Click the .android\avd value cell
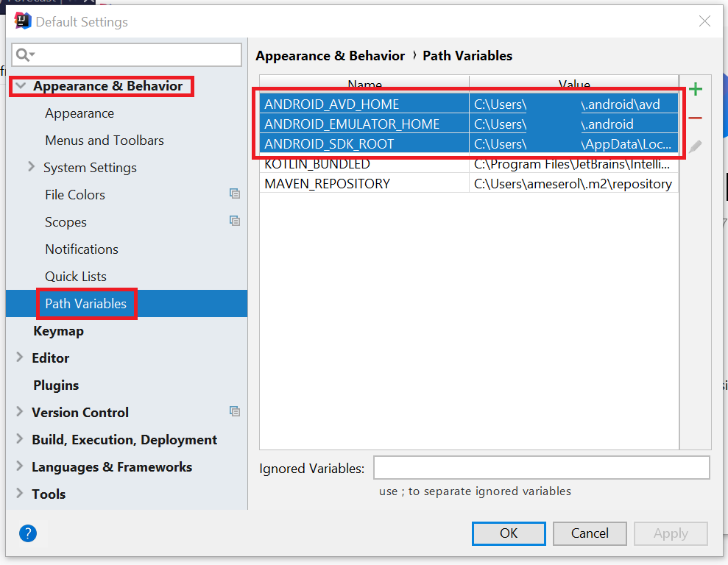Viewport: 728px width, 565px height. [573, 104]
